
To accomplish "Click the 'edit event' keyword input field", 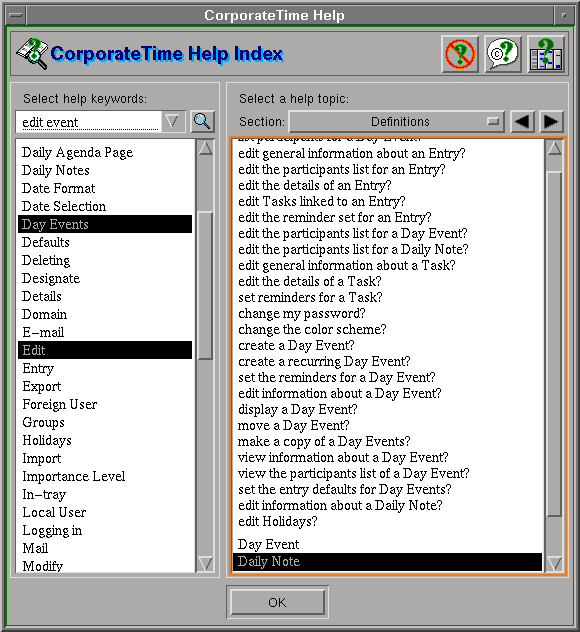I will tap(89, 122).
